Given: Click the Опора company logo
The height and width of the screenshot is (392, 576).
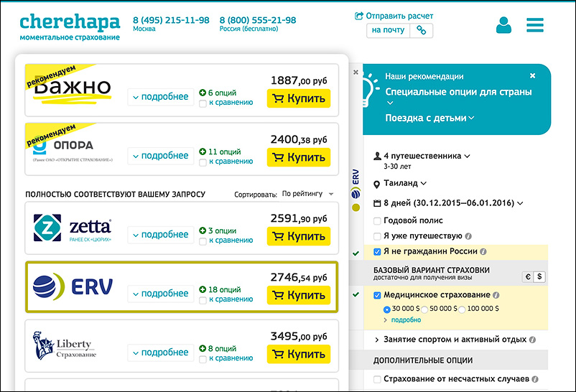Looking at the screenshot, I should pos(72,149).
